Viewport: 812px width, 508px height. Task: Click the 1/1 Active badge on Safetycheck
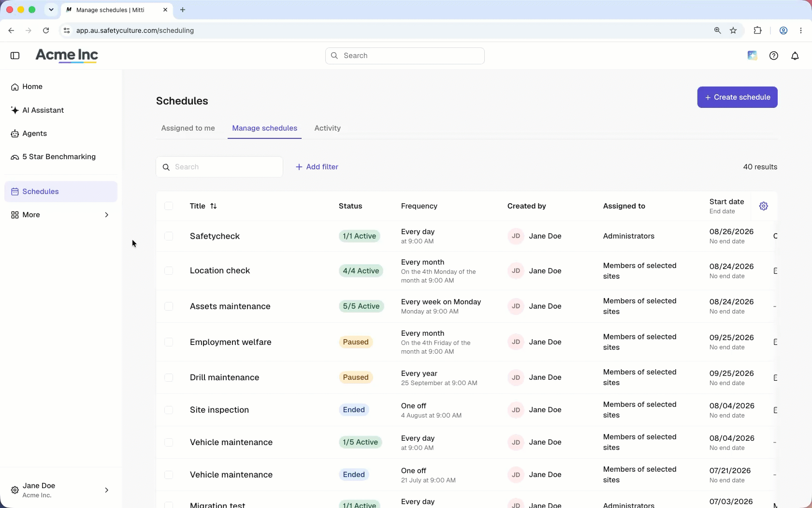click(360, 236)
